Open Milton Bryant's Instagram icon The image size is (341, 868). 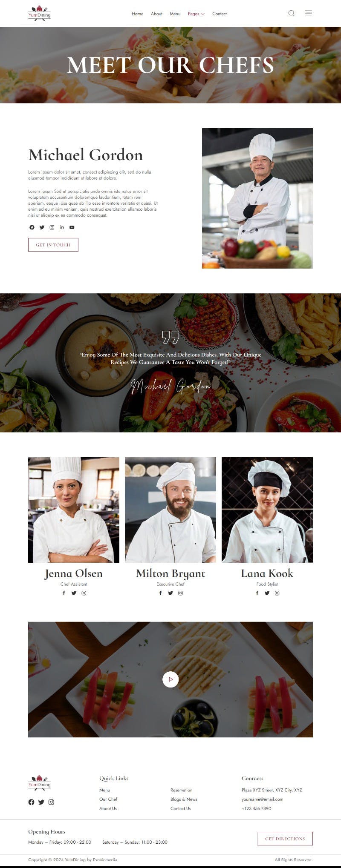point(180,593)
